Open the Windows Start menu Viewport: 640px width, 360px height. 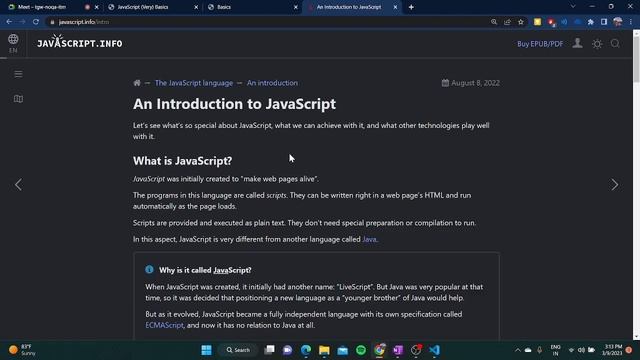click(x=207, y=350)
